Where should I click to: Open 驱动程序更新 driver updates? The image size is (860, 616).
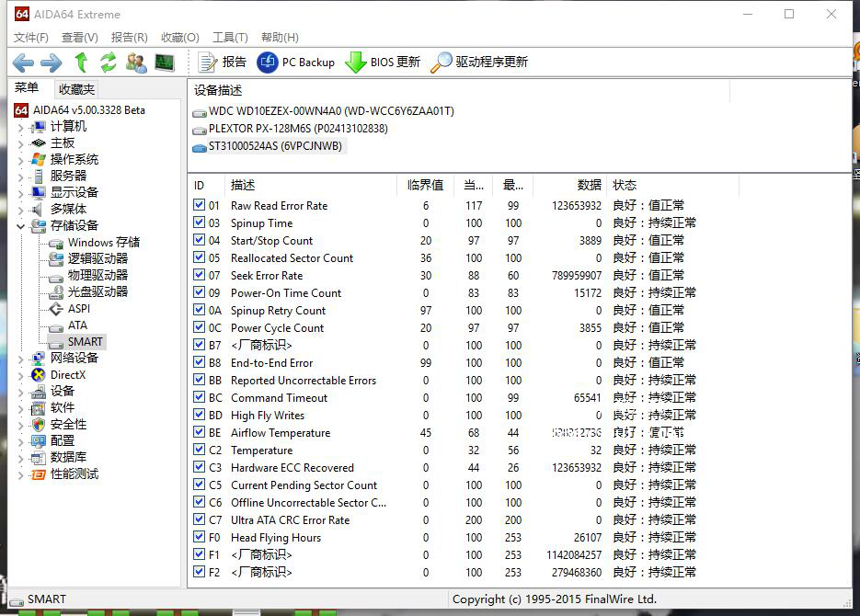pyautogui.click(x=479, y=62)
